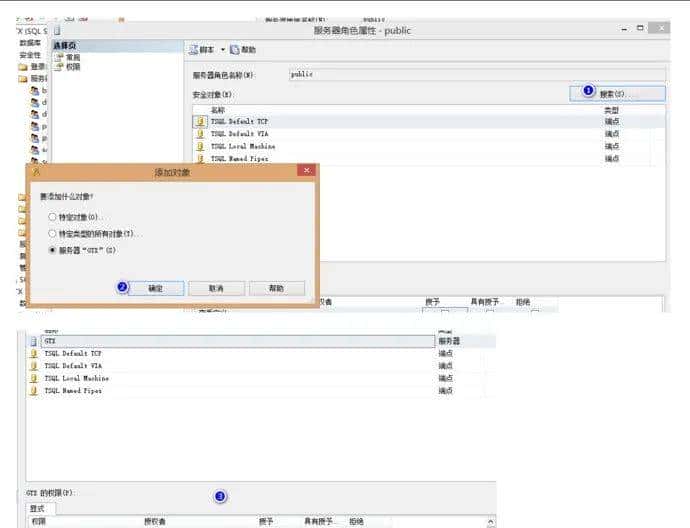
Task: Click the 权限 column header in lower grid
Action: pos(39,521)
